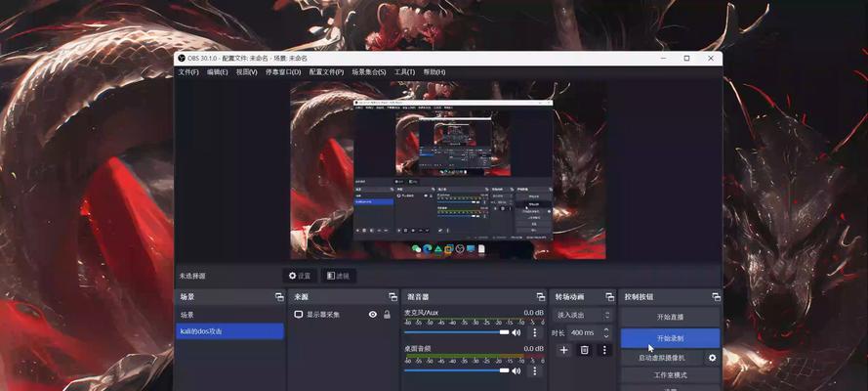Open the 帮助(H) menu

coord(434,72)
